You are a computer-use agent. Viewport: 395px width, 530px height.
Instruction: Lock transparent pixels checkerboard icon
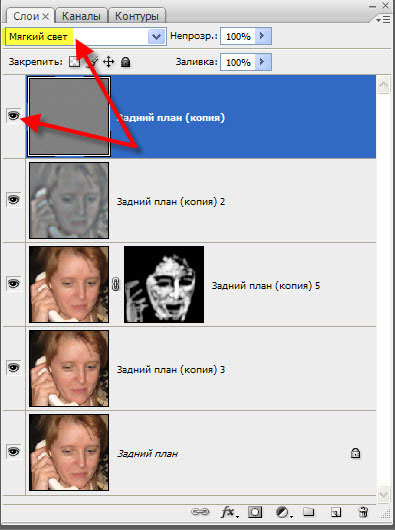[74, 62]
